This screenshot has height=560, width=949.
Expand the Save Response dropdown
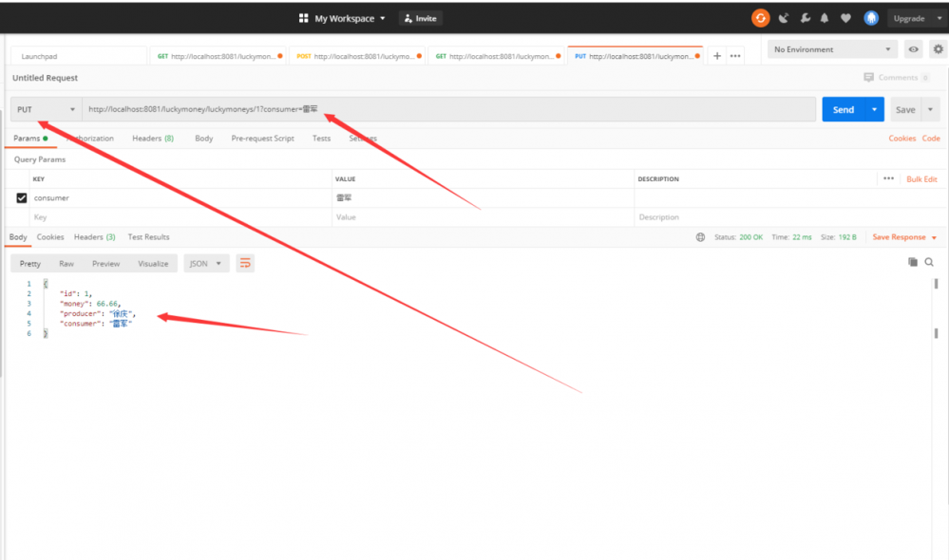coord(934,237)
